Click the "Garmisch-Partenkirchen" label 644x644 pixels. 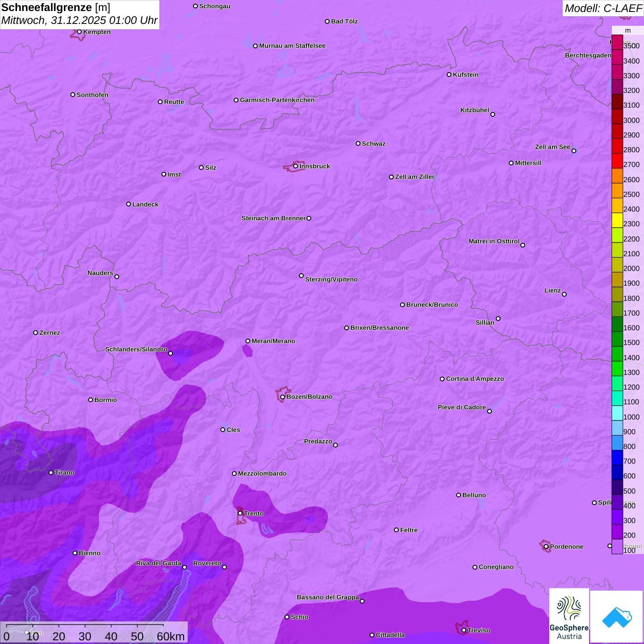pos(277,100)
